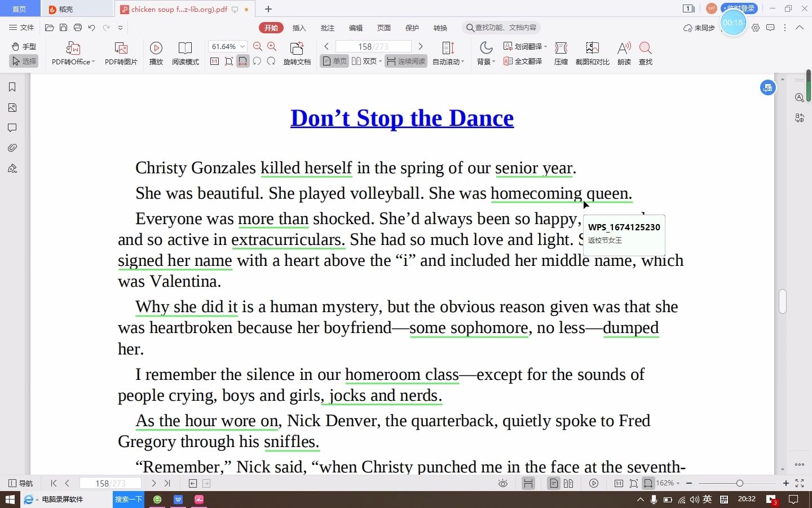
Task: Open the attachments paperclip panel
Action: coord(12,148)
